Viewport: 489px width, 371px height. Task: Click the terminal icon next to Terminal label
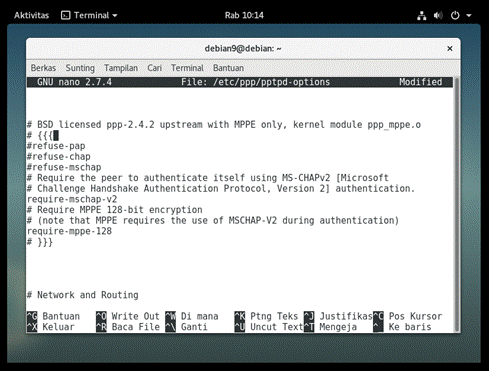(x=66, y=15)
